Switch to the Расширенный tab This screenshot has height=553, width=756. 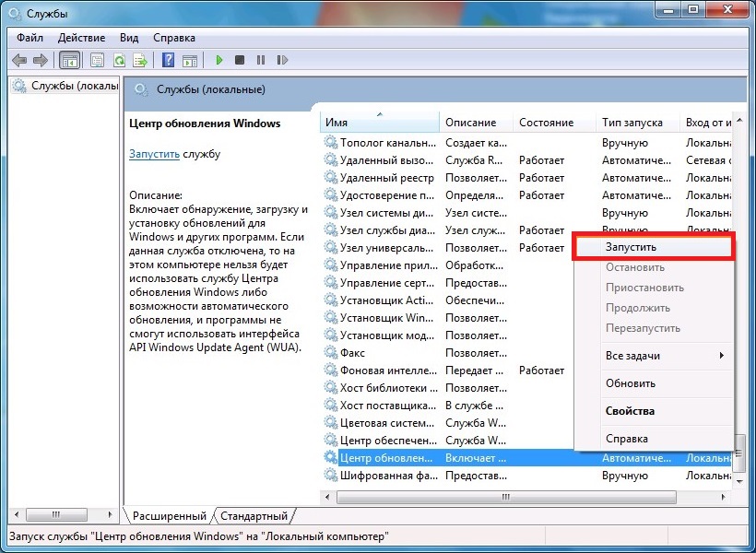[x=169, y=516]
